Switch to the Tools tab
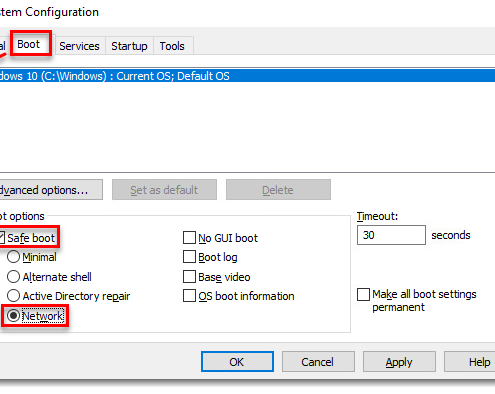Viewport: 495px width, 394px height. (x=172, y=46)
